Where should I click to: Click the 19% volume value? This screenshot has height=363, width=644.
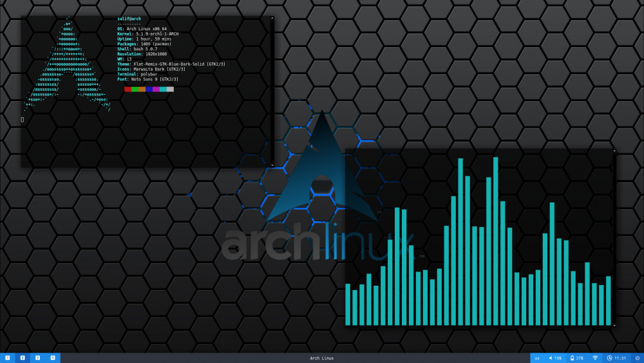(558, 358)
